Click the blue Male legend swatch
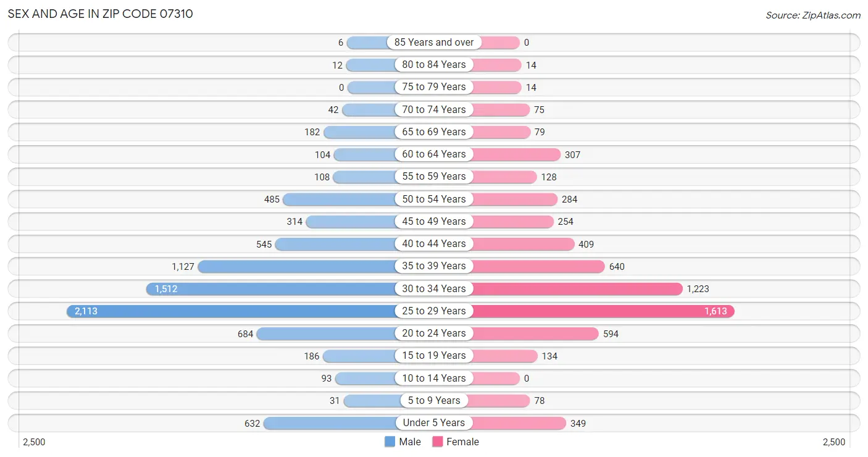Image resolution: width=868 pixels, height=457 pixels. (x=390, y=442)
